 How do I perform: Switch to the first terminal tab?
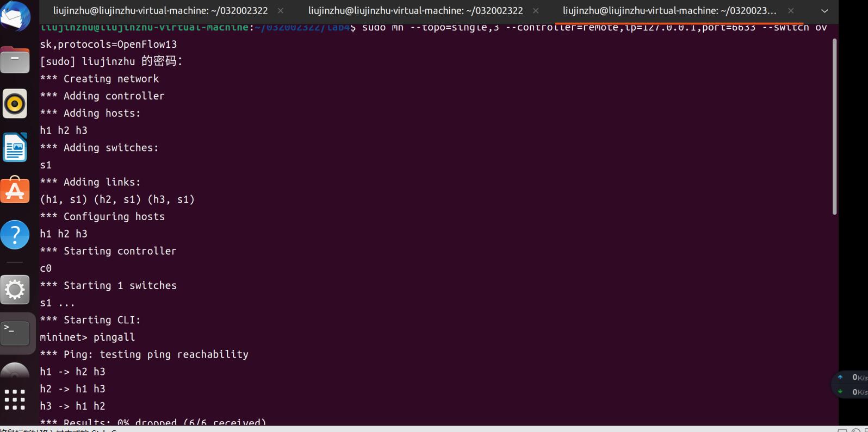(x=160, y=11)
